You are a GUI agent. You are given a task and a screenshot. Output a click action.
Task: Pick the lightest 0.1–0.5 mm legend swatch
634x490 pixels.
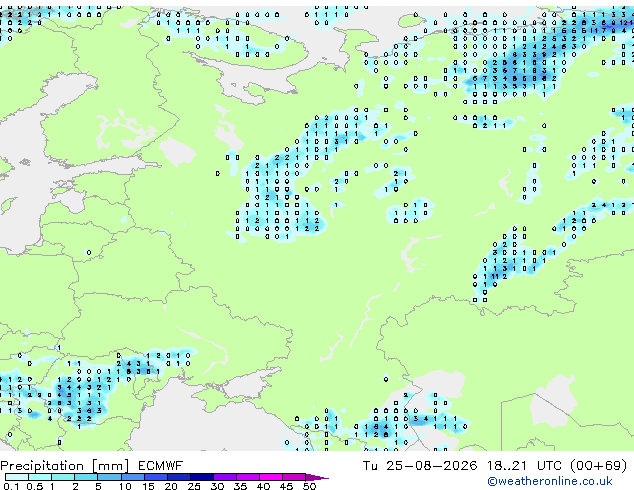pos(17,477)
